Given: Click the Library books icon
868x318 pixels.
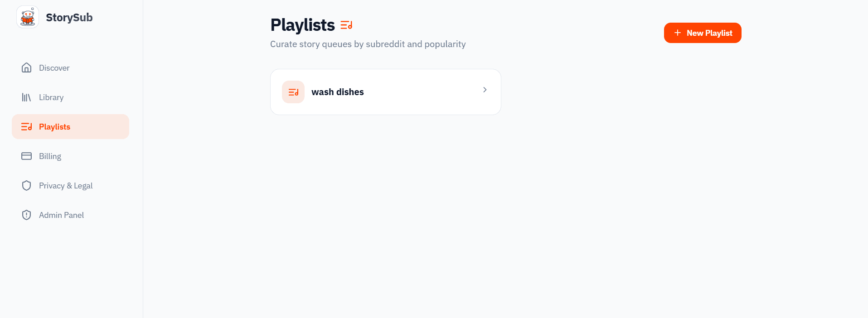Looking at the screenshot, I should (x=27, y=97).
